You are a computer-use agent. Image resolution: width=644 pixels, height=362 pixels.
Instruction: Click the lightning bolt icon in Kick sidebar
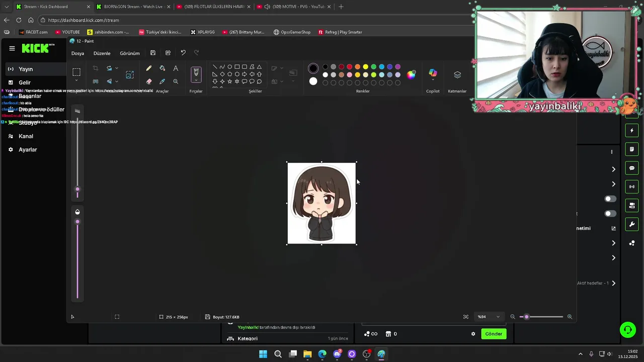pyautogui.click(x=632, y=131)
